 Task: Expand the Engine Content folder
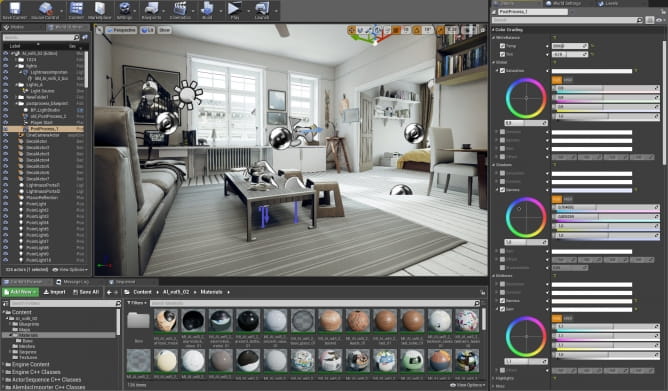pos(3,365)
